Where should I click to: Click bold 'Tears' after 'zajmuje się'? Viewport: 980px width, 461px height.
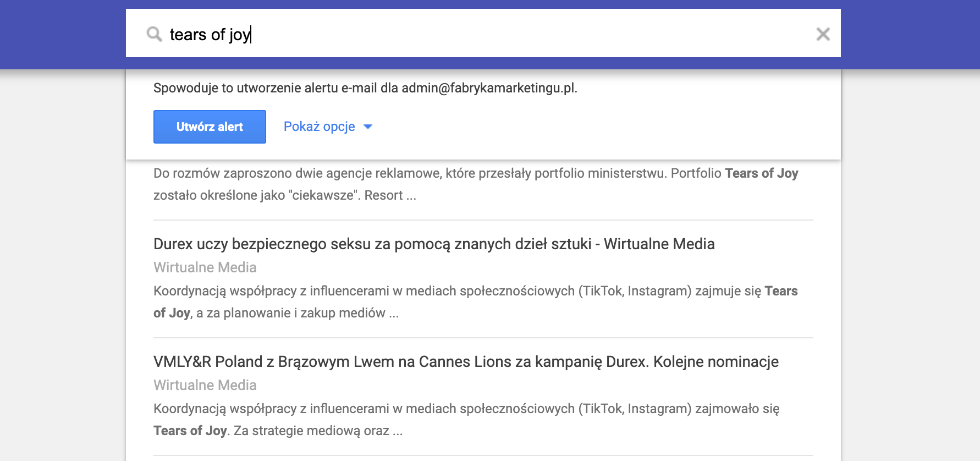click(x=781, y=291)
